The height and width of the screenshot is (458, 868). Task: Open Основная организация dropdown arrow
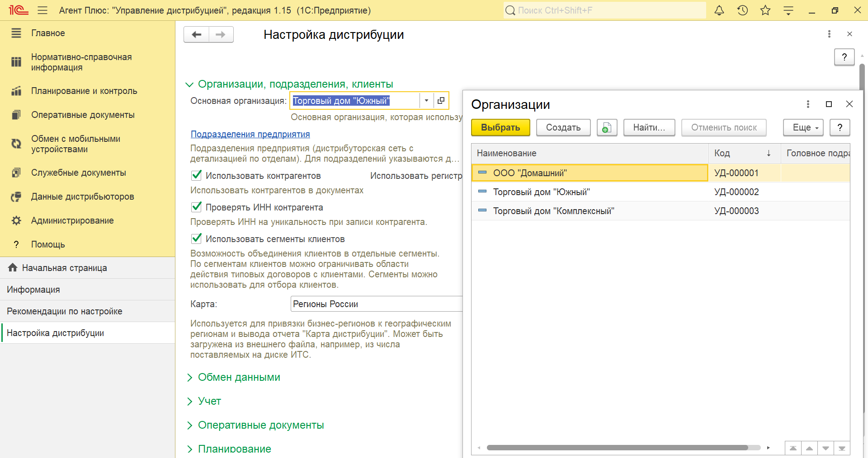tap(426, 100)
